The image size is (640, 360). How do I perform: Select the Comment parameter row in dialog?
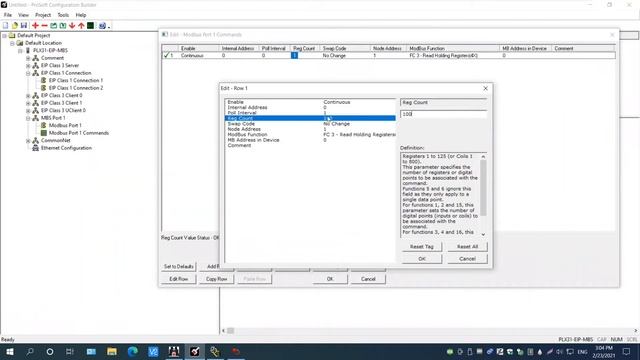pyautogui.click(x=310, y=145)
